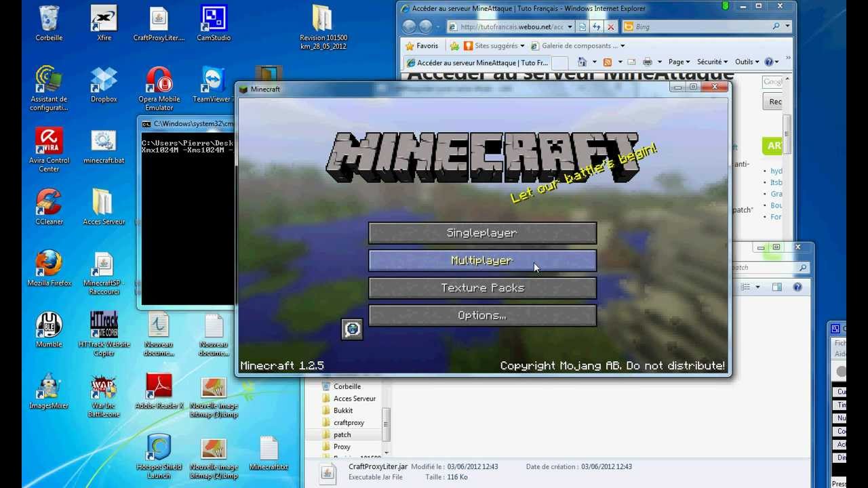This screenshot has width=868, height=488.
Task: Open the Dropbox desktop icon
Action: coord(104,85)
